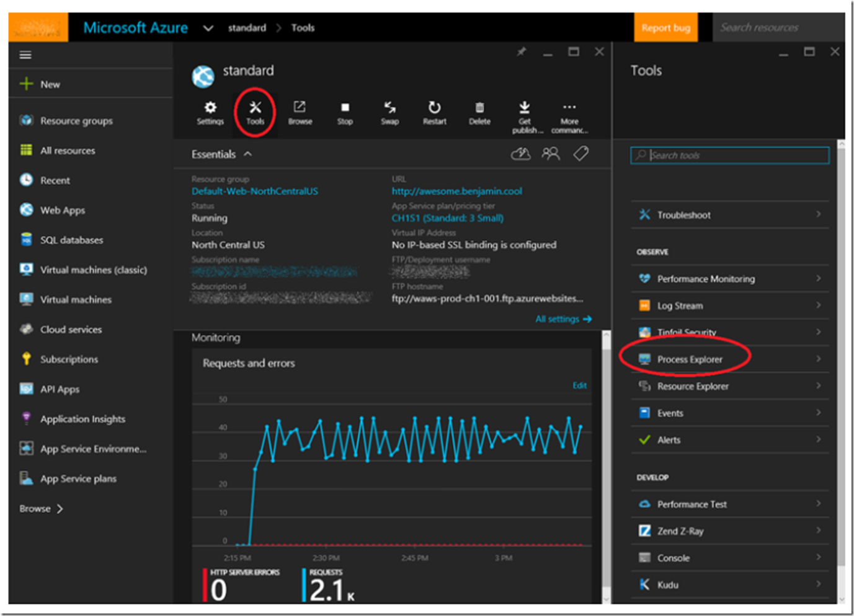Open Zend Z-Ray
The height and width of the screenshot is (616, 854).
click(730, 531)
